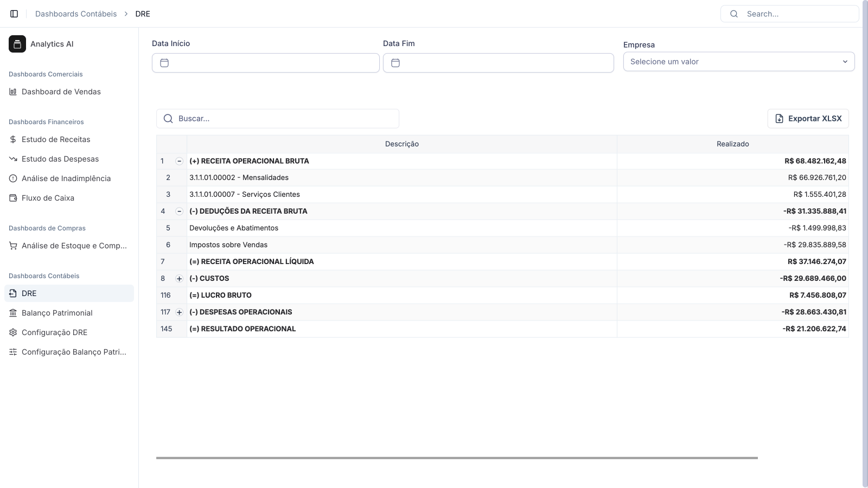868x488 pixels.
Task: Toggle the sidebar panel icon
Action: [x=14, y=14]
